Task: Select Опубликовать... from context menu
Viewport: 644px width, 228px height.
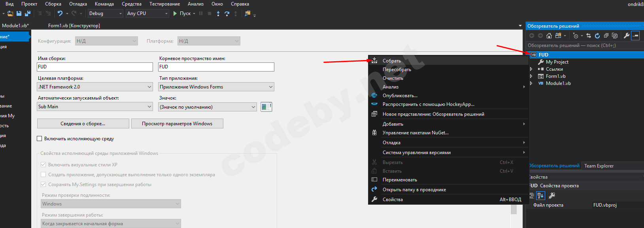Action: click(x=448, y=96)
